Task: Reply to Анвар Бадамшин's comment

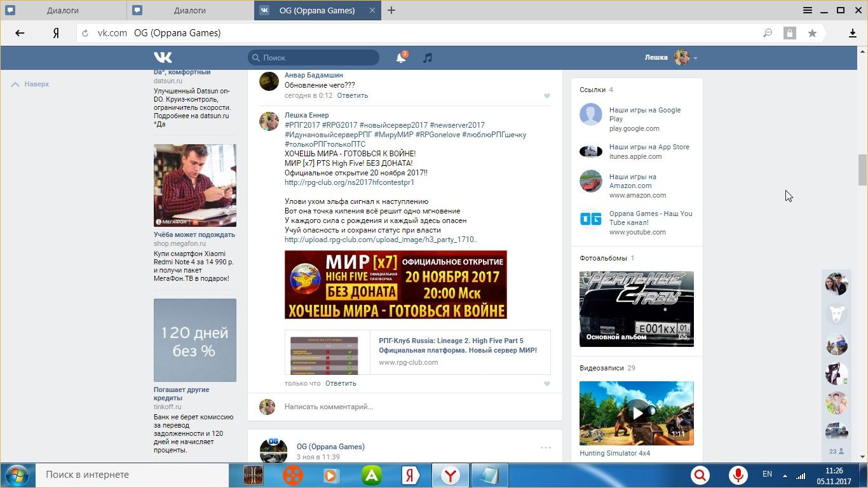Action: tap(352, 95)
